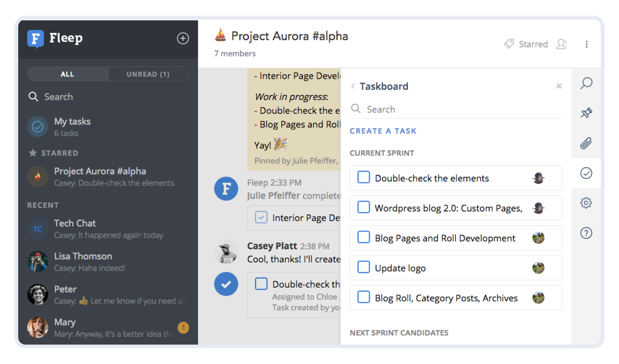Click the CREATE A TASK link
Image resolution: width=619 pixels, height=364 pixels.
(383, 131)
